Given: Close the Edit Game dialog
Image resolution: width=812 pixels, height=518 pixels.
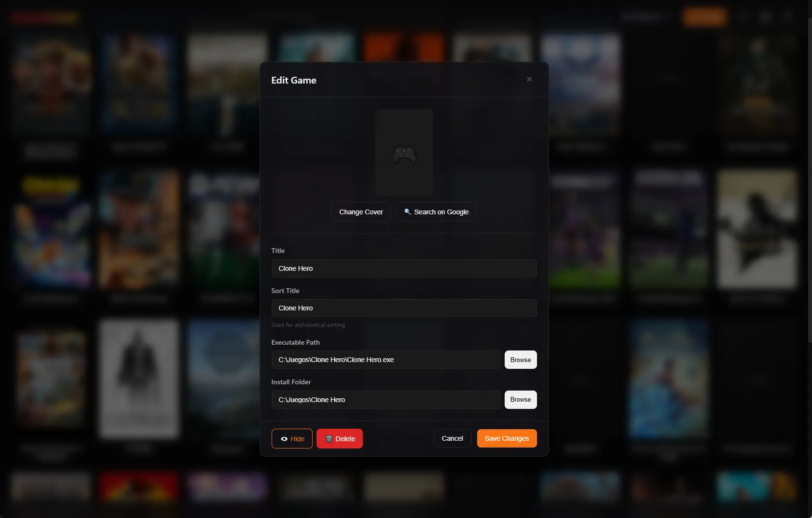Looking at the screenshot, I should 529,79.
